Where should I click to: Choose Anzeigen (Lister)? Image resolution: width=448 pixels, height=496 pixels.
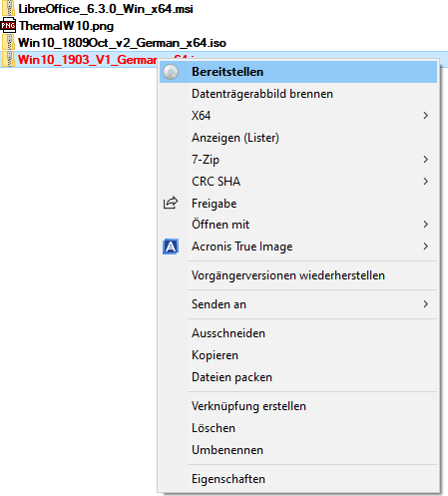(298, 138)
